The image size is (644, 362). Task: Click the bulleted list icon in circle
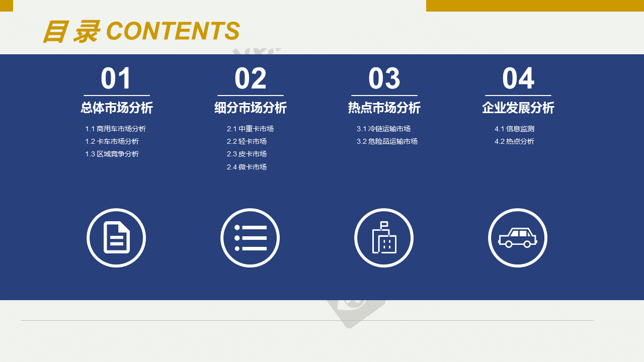[250, 238]
